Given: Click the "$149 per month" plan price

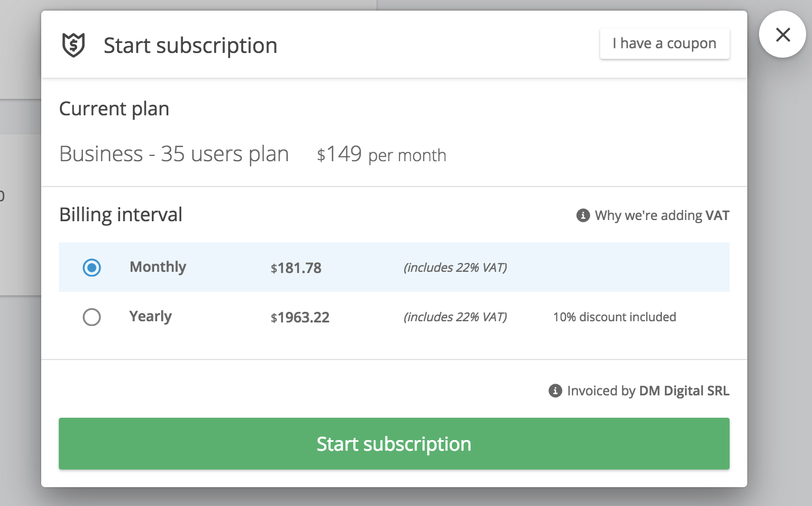Looking at the screenshot, I should 381,155.
